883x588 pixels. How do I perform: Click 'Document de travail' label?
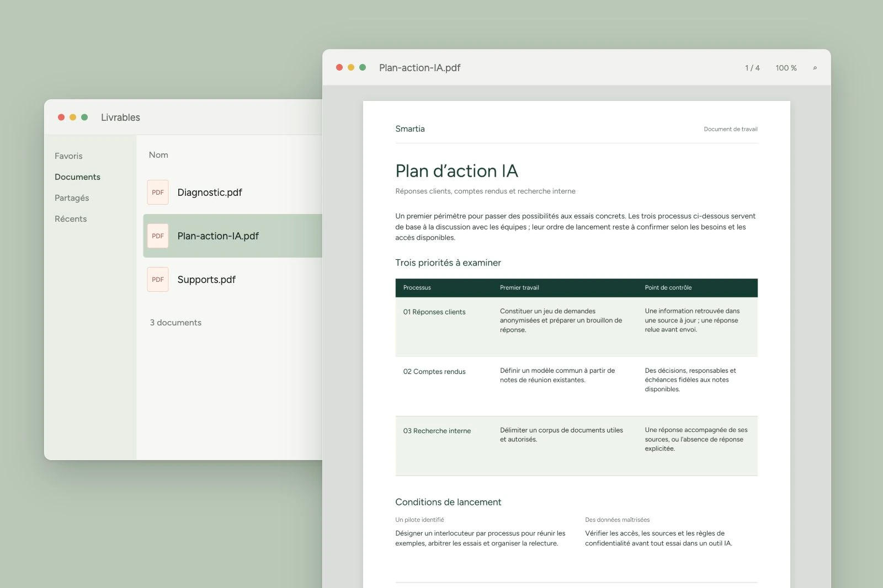click(731, 129)
